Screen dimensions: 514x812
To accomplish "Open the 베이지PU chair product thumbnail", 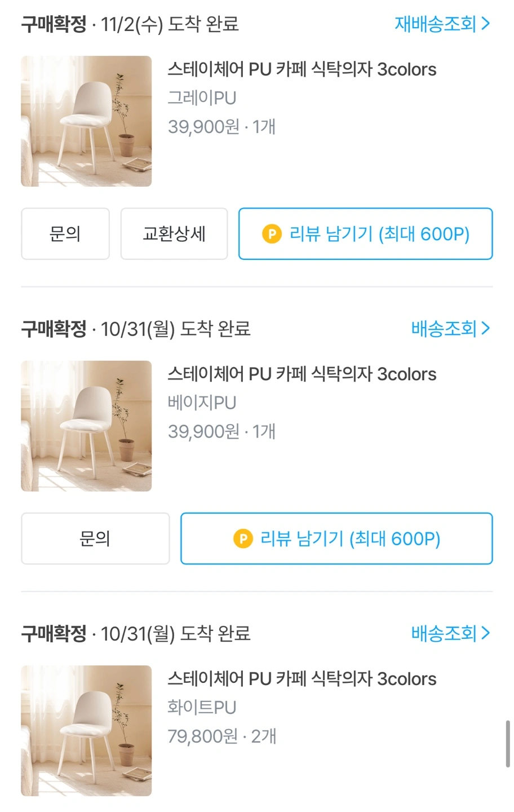I will pyautogui.click(x=86, y=426).
